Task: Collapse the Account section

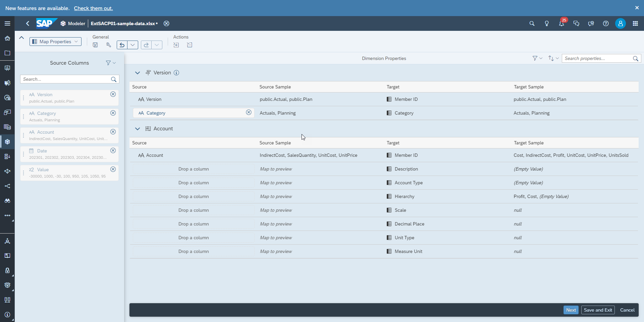Action: [x=138, y=129]
